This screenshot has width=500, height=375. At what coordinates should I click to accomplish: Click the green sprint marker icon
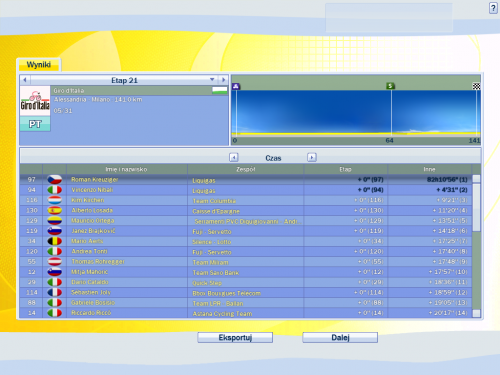coord(390,86)
